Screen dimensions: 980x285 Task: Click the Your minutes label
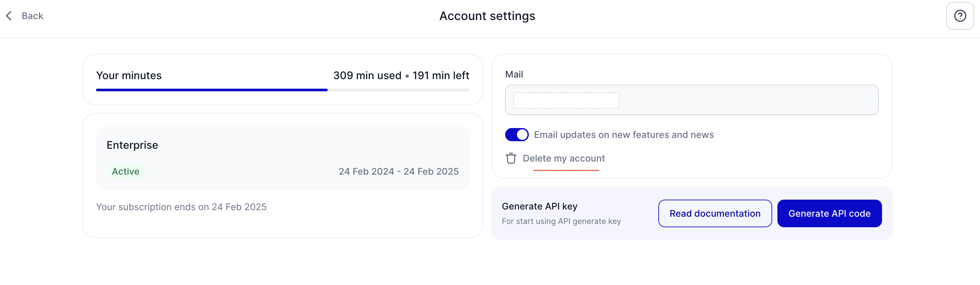(x=129, y=75)
